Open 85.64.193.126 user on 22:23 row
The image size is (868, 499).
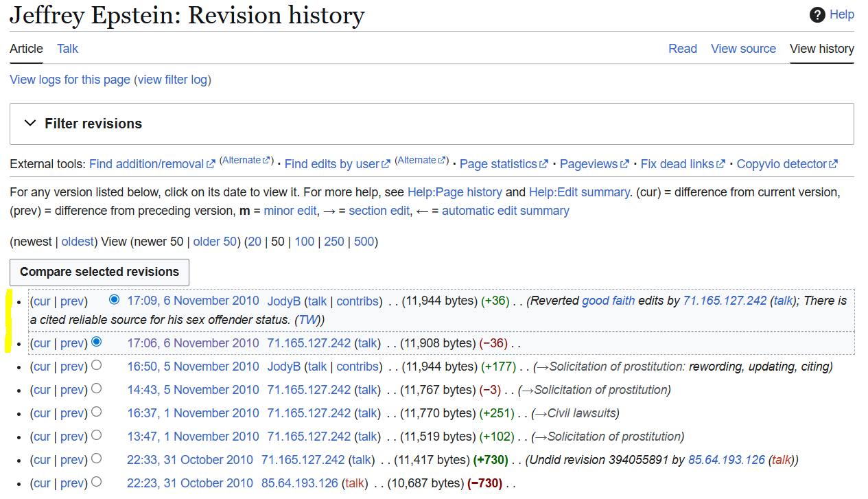point(300,483)
